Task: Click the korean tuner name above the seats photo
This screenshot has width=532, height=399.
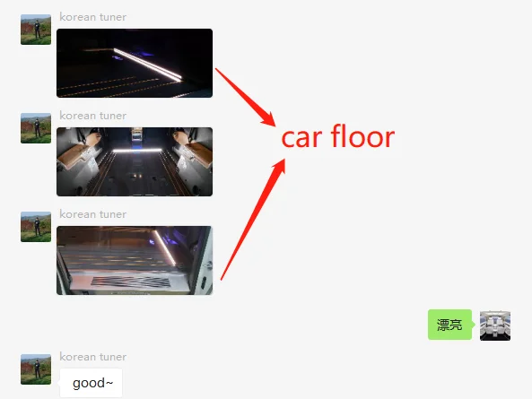Action: pos(92,116)
